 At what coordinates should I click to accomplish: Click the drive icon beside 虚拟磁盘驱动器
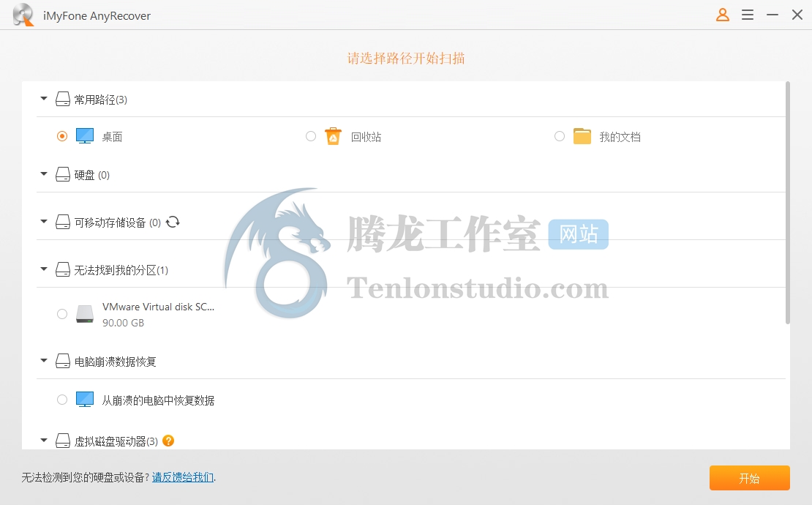(x=63, y=441)
